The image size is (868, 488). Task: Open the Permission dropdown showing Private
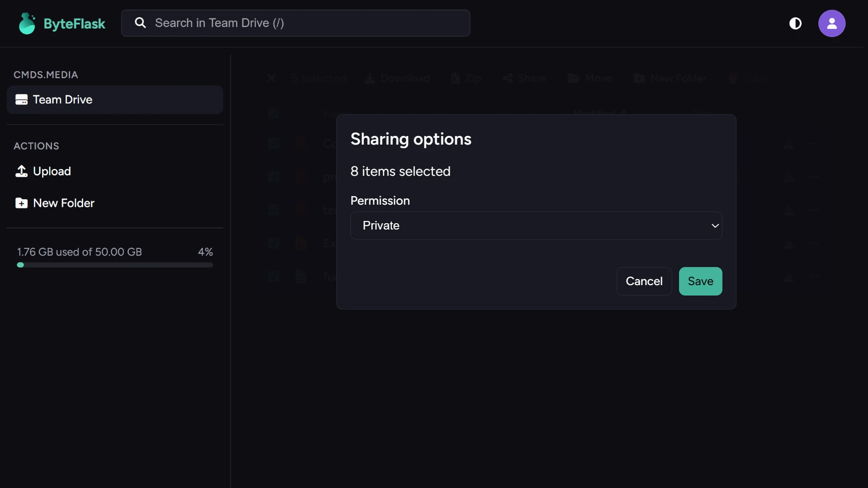tap(536, 225)
